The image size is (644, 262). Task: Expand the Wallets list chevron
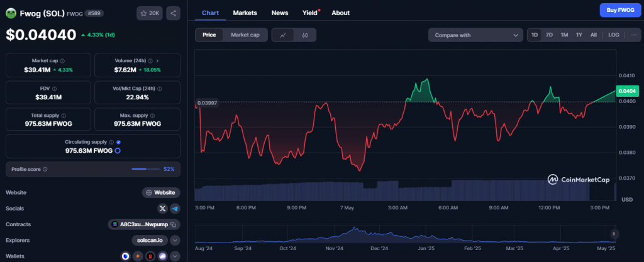pyautogui.click(x=175, y=256)
